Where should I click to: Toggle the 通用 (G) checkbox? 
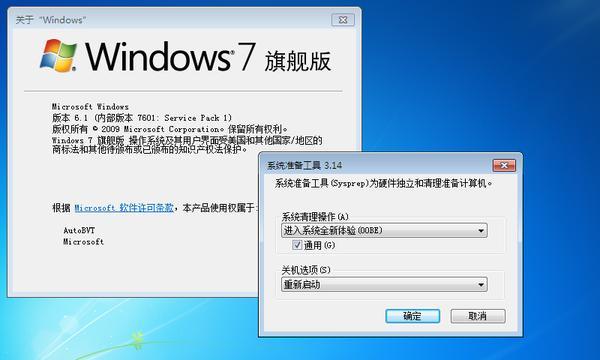[297, 245]
